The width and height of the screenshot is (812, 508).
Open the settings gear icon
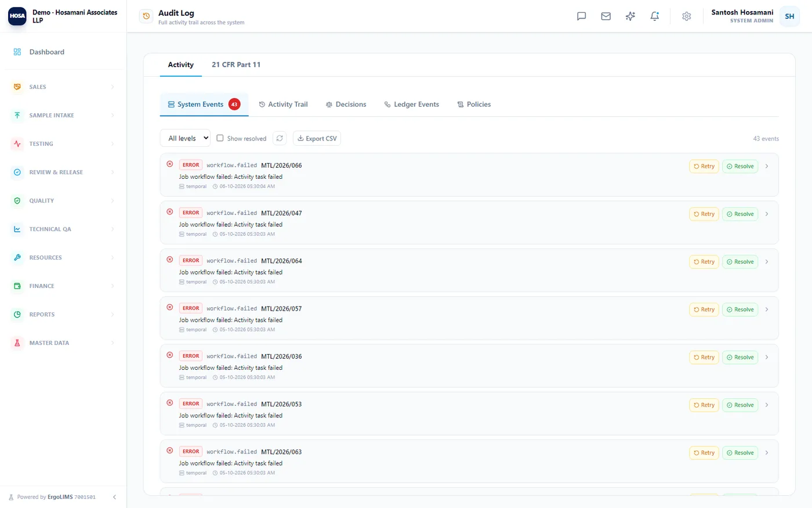pos(686,16)
